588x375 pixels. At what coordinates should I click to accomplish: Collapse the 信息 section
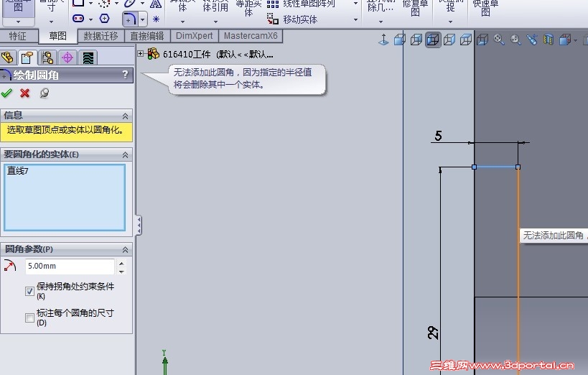tap(125, 116)
